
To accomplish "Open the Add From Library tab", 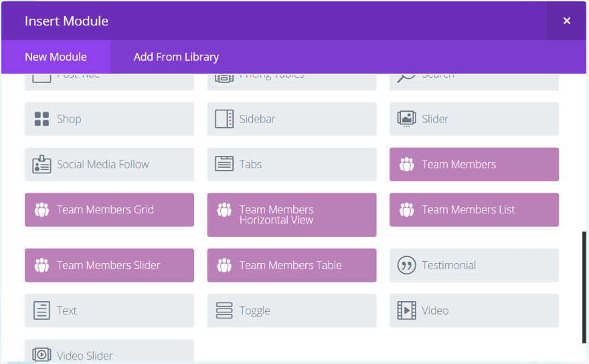I will point(176,57).
